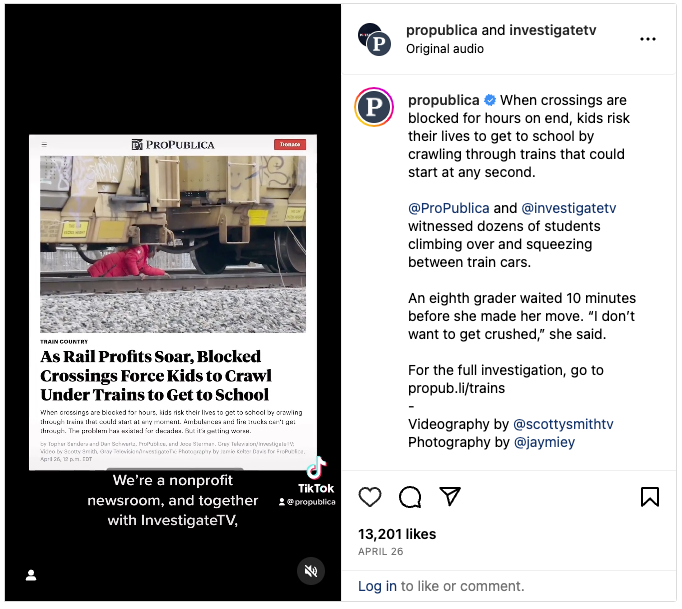Screen dimensions: 682x609
Task: Unmute the video audio
Action: click(x=311, y=571)
